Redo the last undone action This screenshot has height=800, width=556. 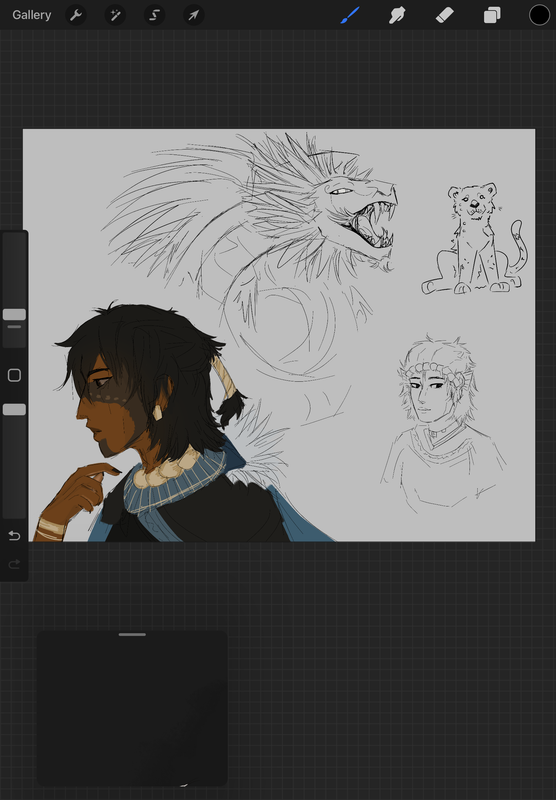coord(14,564)
